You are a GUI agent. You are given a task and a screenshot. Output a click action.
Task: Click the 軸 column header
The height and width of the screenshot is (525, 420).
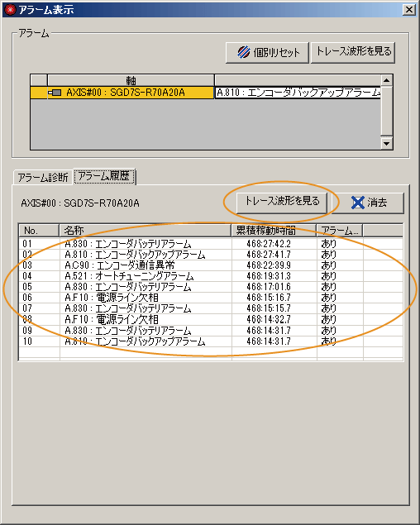pyautogui.click(x=131, y=80)
